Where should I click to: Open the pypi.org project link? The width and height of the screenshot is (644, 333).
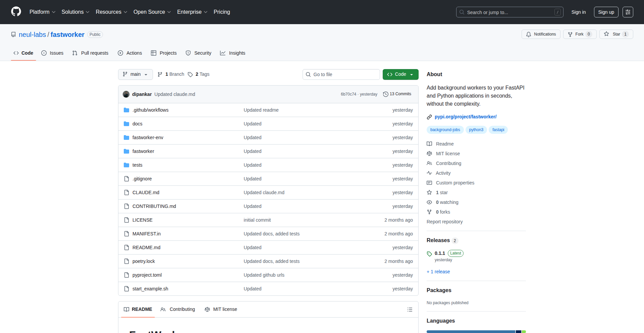[x=466, y=117]
